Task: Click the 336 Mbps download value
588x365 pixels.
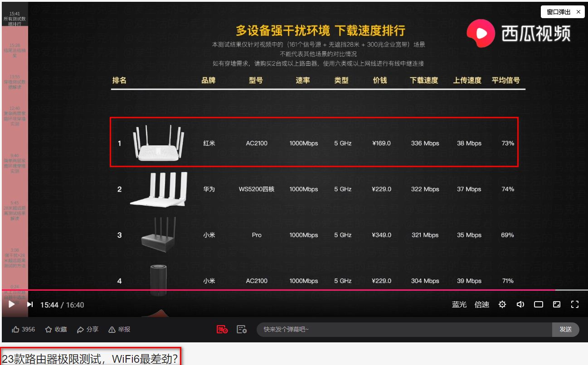Action: click(425, 143)
